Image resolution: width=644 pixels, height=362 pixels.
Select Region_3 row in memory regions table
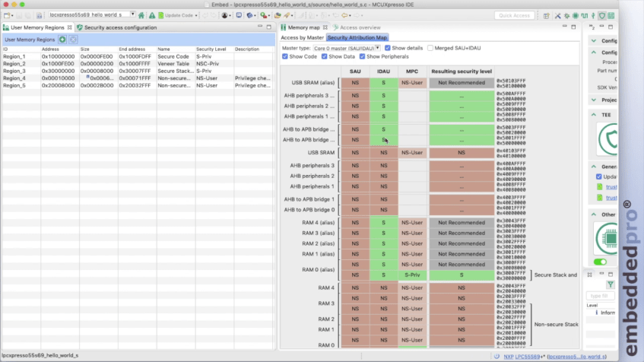pos(14,71)
